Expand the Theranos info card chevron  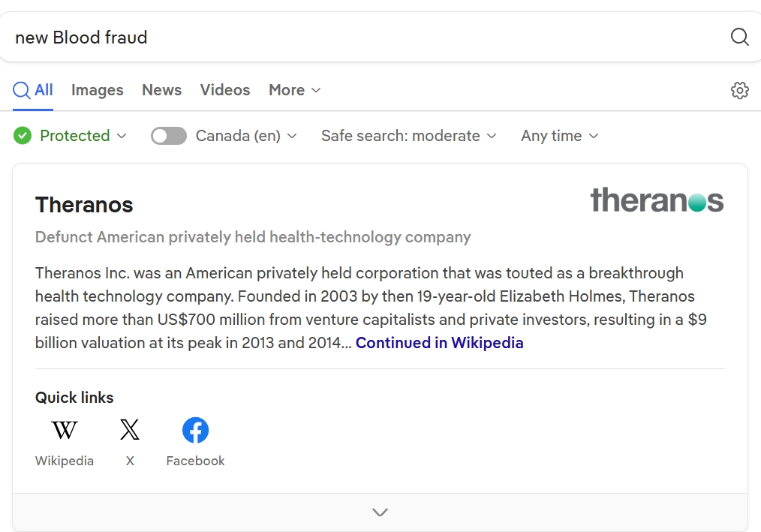380,512
